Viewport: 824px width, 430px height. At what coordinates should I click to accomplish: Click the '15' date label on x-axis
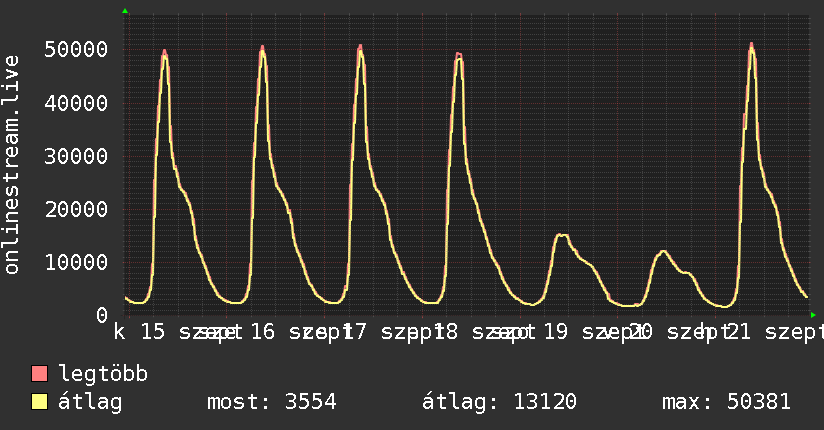point(153,332)
